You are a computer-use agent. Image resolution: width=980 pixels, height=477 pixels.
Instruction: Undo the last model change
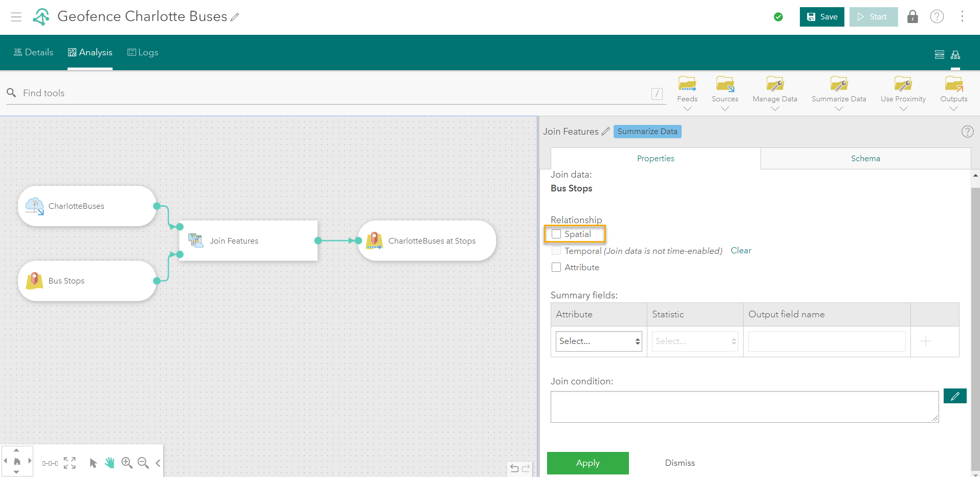(514, 468)
